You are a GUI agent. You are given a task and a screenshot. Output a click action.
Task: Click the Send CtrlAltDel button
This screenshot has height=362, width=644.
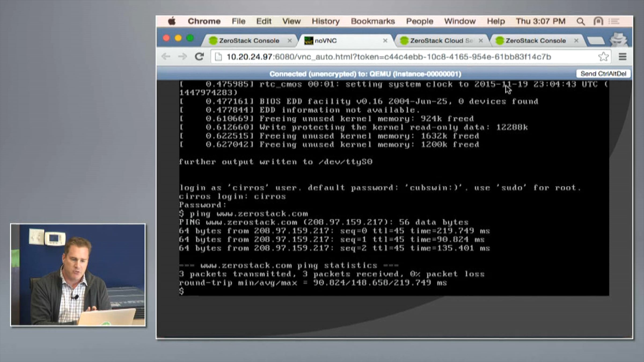[603, 74]
